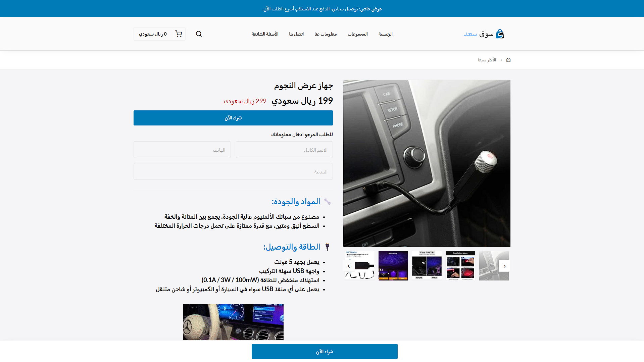Open the الرئيسية menu item
This screenshot has width=644, height=362.
click(x=385, y=34)
